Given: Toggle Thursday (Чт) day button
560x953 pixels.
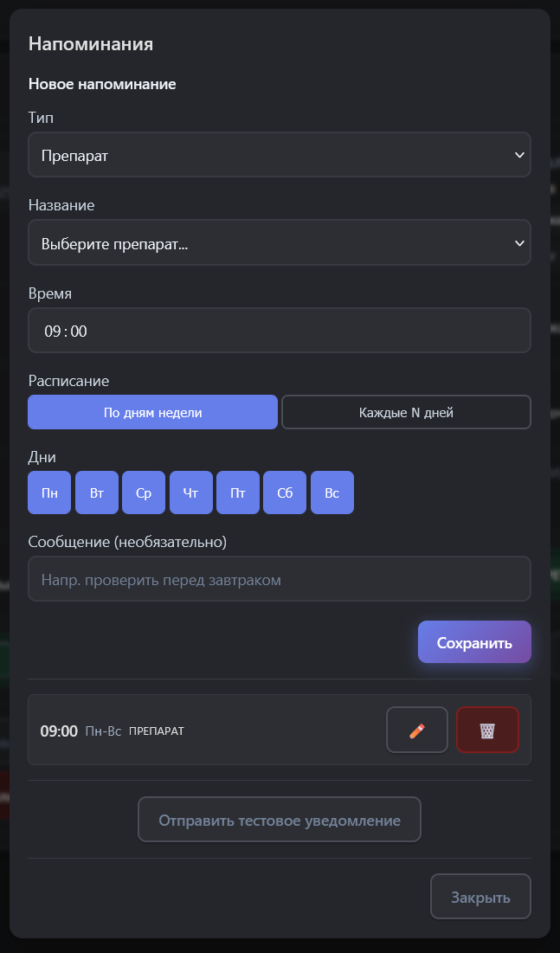Looking at the screenshot, I should (x=191, y=493).
